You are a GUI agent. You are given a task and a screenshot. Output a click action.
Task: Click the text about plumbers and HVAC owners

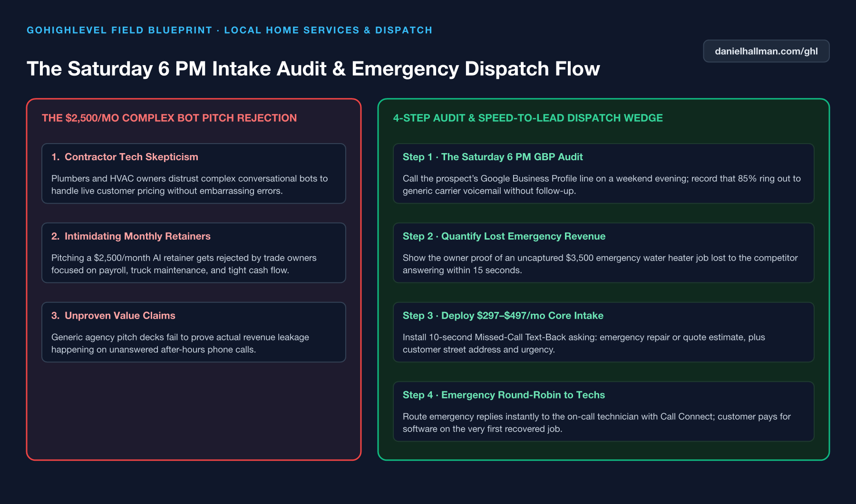click(190, 184)
